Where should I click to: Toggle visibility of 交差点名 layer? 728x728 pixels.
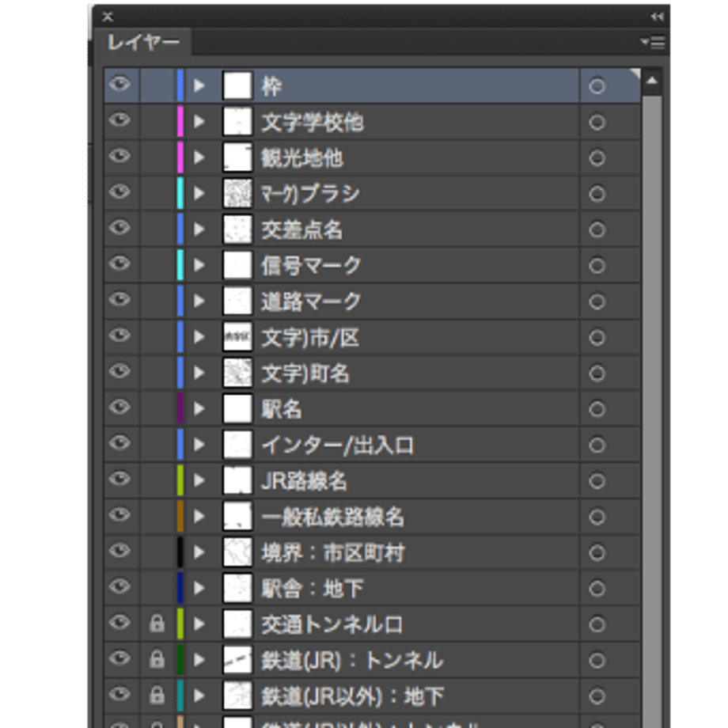click(119, 228)
